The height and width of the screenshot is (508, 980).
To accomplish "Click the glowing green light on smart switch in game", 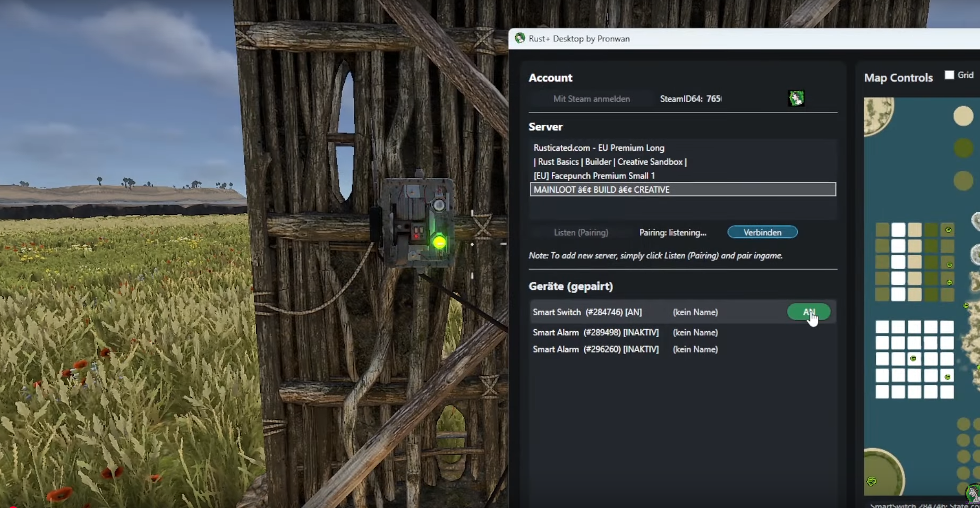I will pos(439,243).
